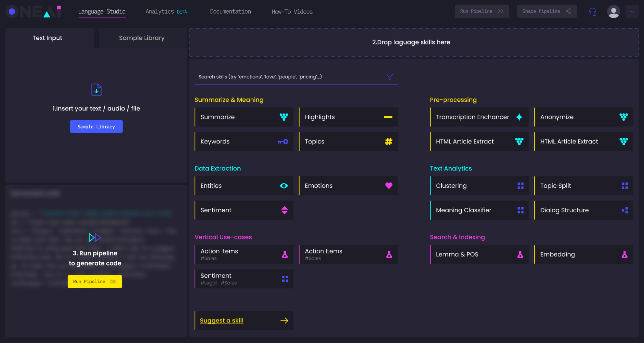This screenshot has width=644, height=343.
Task: Click the filter funnel icon in skills search
Action: tap(389, 77)
